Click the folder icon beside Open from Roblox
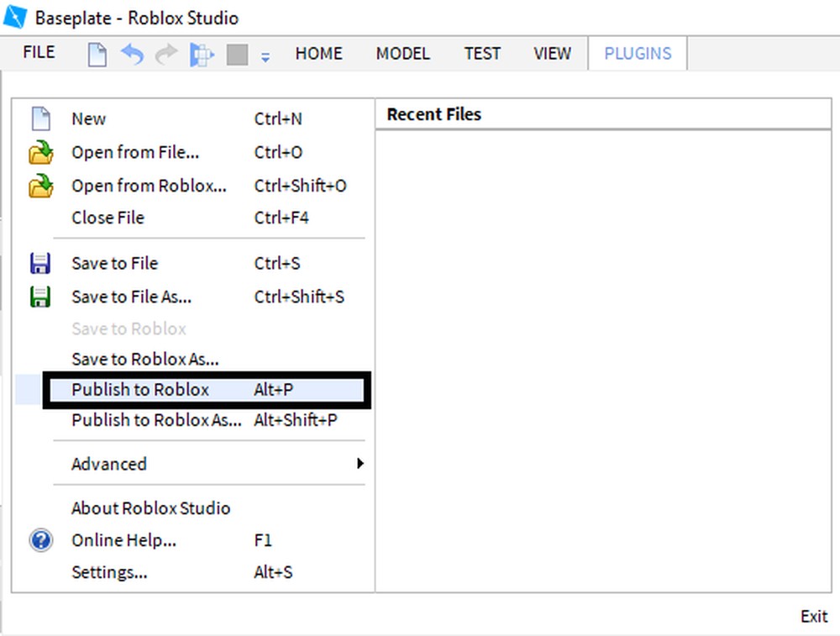This screenshot has height=636, width=840. [x=39, y=186]
